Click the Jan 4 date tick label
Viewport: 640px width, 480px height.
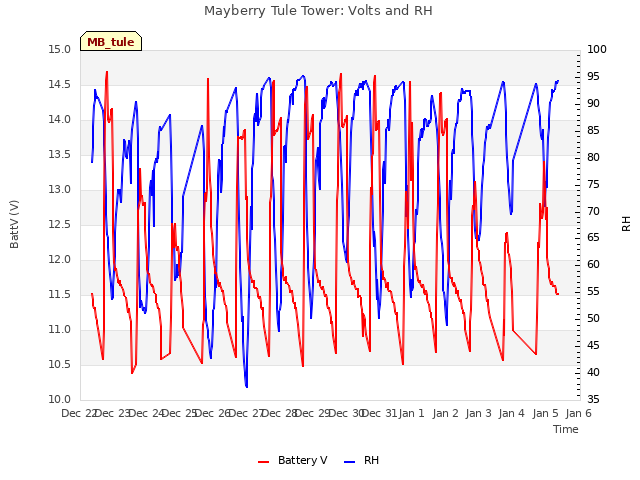coord(511,413)
